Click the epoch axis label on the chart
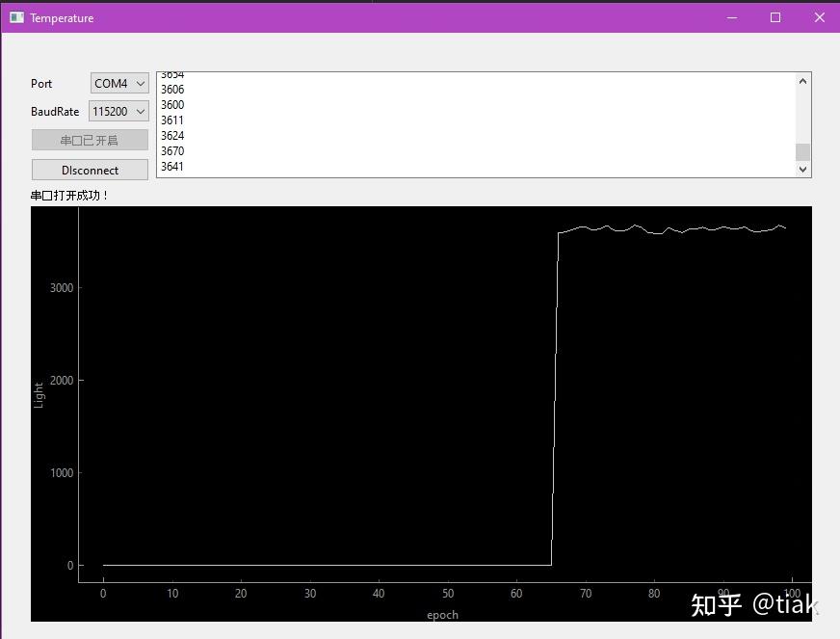The width and height of the screenshot is (840, 639). click(442, 615)
